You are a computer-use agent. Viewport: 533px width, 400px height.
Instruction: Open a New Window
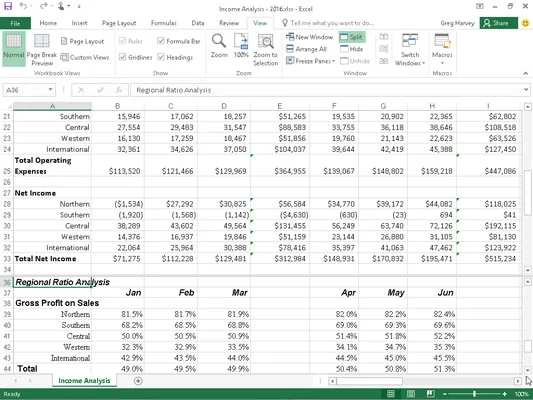click(309, 37)
